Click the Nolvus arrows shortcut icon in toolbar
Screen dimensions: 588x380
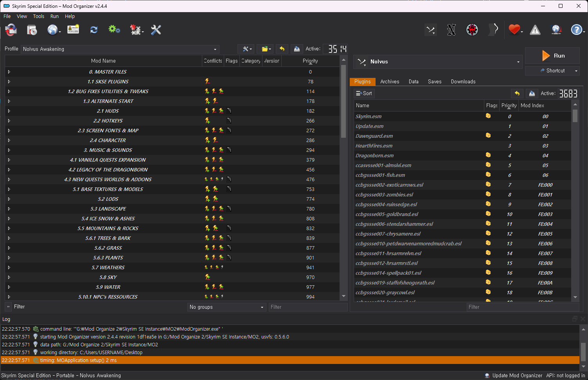(x=431, y=30)
